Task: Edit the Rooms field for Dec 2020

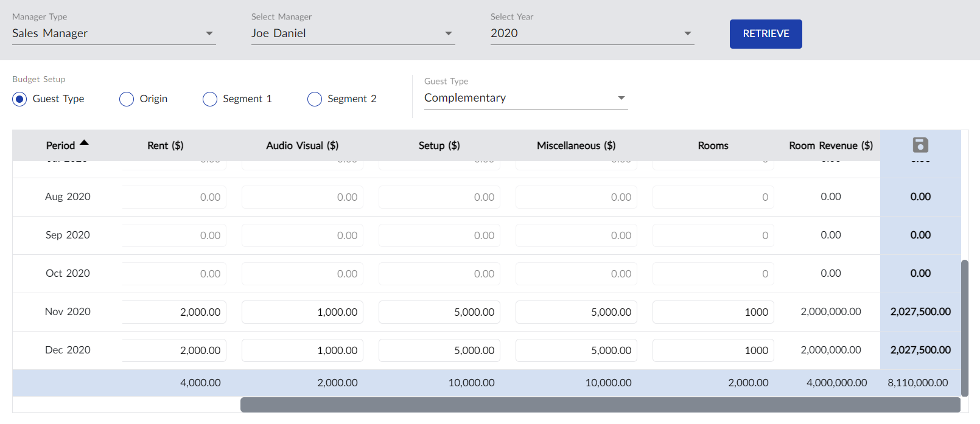Action: coord(713,350)
